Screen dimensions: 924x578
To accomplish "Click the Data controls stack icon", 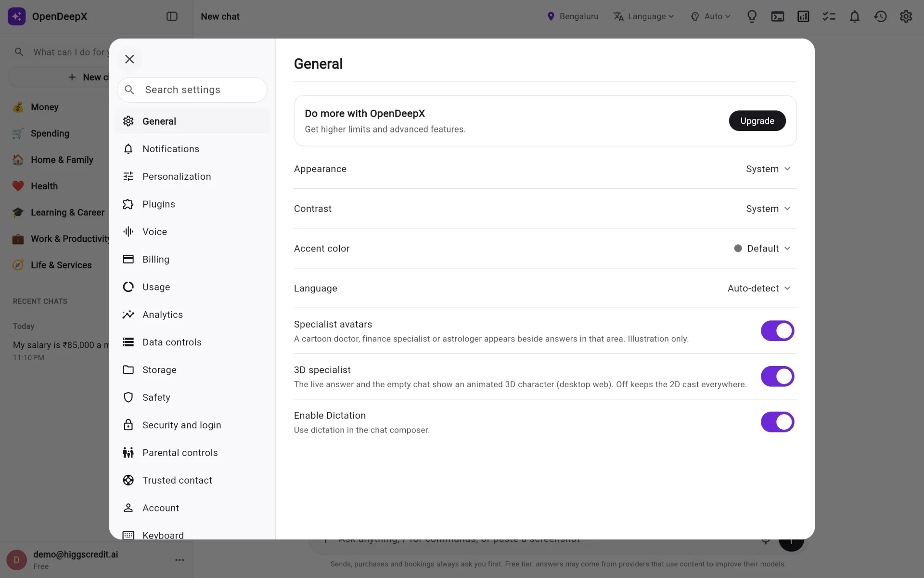I will tap(128, 342).
